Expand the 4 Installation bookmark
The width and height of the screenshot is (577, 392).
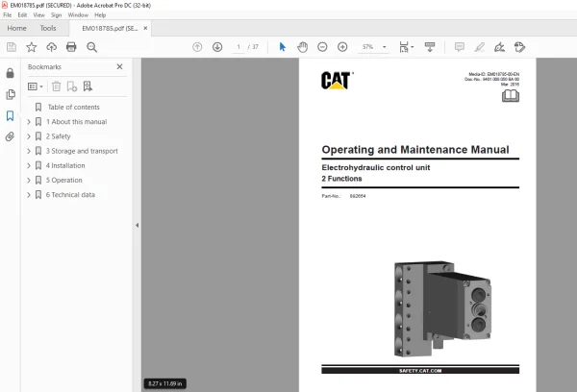29,165
